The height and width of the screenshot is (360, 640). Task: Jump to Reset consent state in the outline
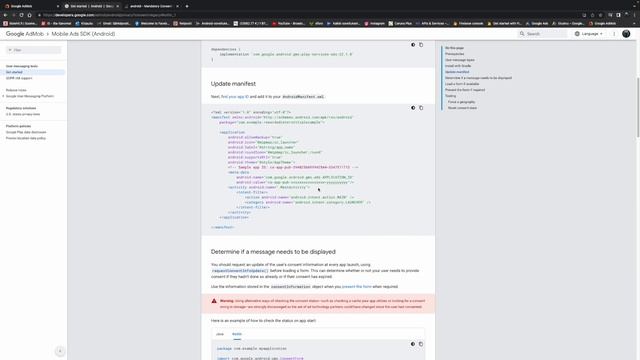tap(462, 108)
